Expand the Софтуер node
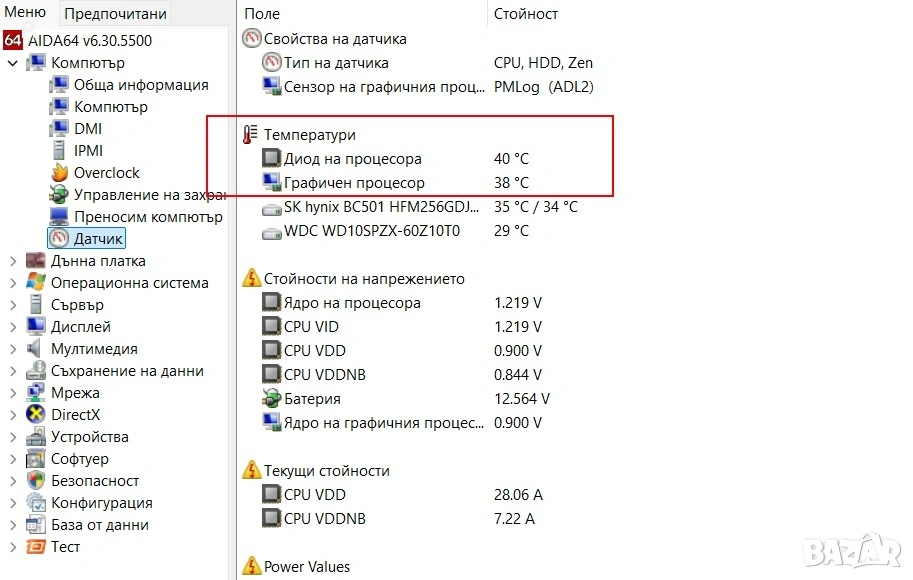913x580 pixels. [13, 459]
